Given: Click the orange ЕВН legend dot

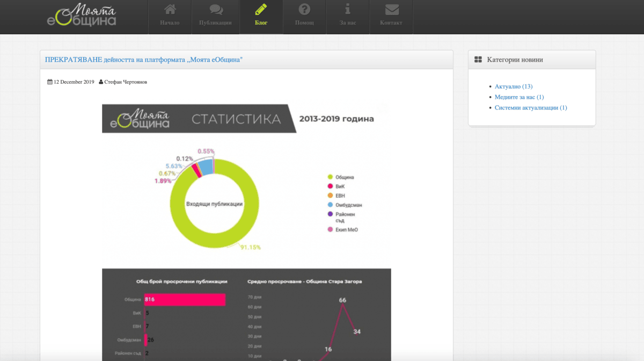Looking at the screenshot, I should click(330, 196).
